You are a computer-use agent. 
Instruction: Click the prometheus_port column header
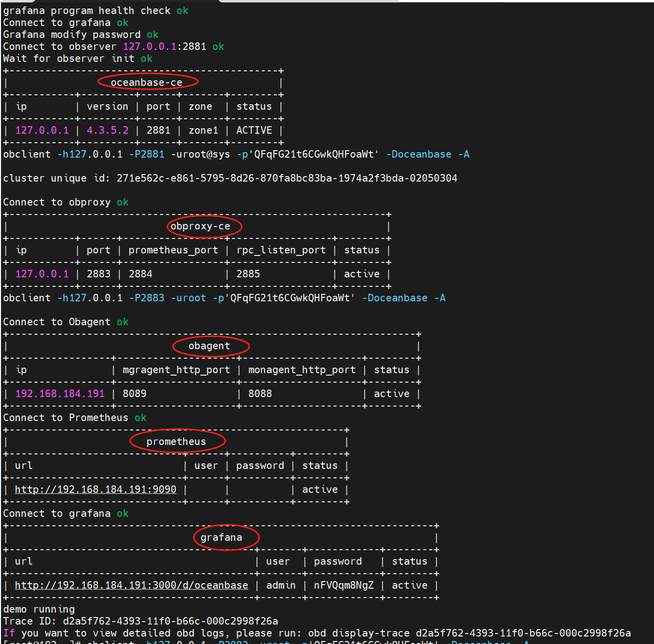tap(173, 250)
